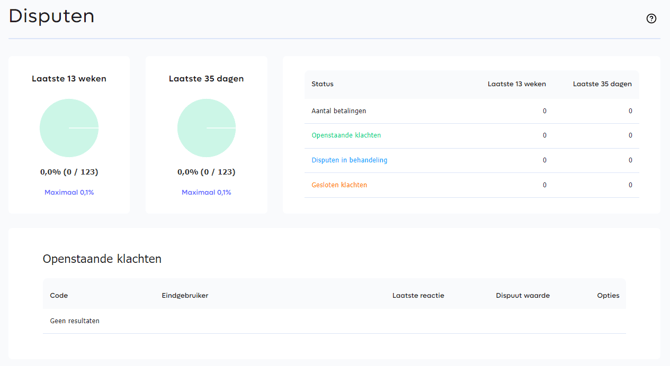Image resolution: width=670 pixels, height=366 pixels.
Task: Click the Status column header
Action: point(322,84)
